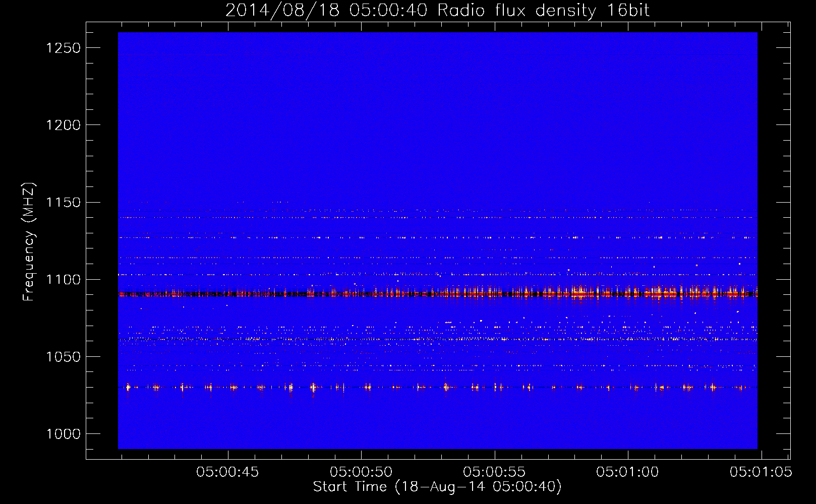The height and width of the screenshot is (504, 816).
Task: Select the 1050 frequency axis label
Action: (63, 357)
